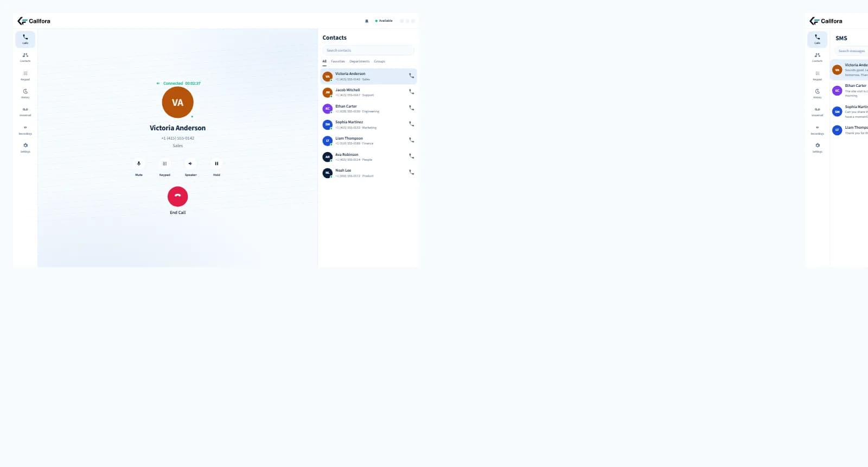This screenshot has height=467, width=868.
Task: Click the notification bell icon
Action: pyautogui.click(x=367, y=21)
